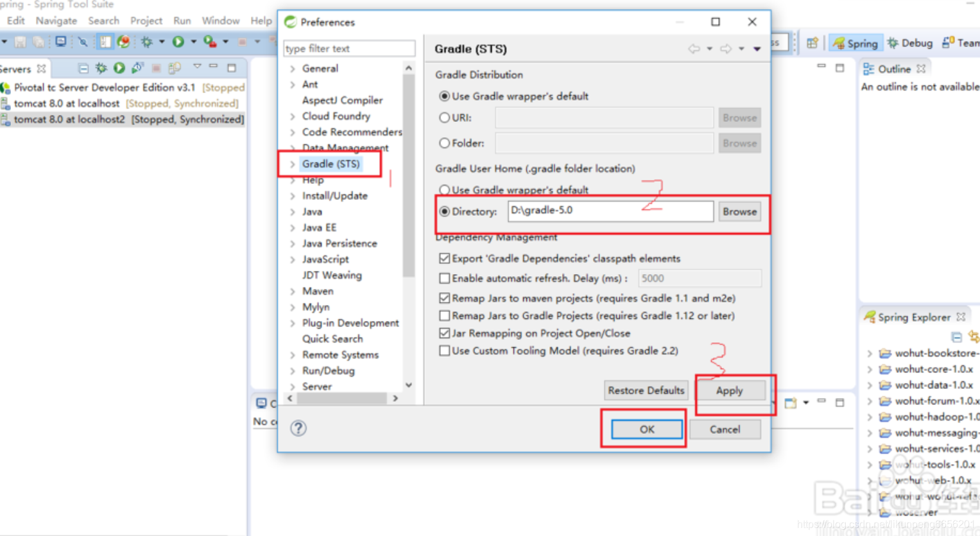The image size is (980, 536).
Task: Select the Directory radio button
Action: tap(444, 211)
